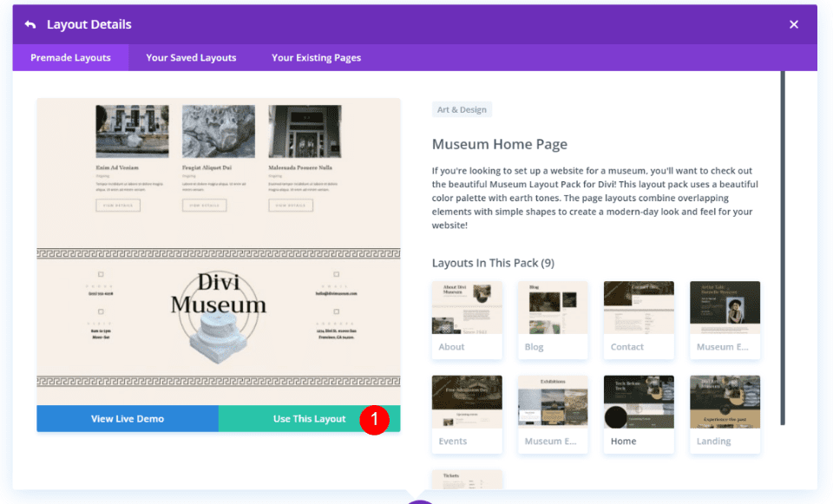Open the Your Existing Pages tab
The width and height of the screenshot is (833, 504).
[318, 57]
